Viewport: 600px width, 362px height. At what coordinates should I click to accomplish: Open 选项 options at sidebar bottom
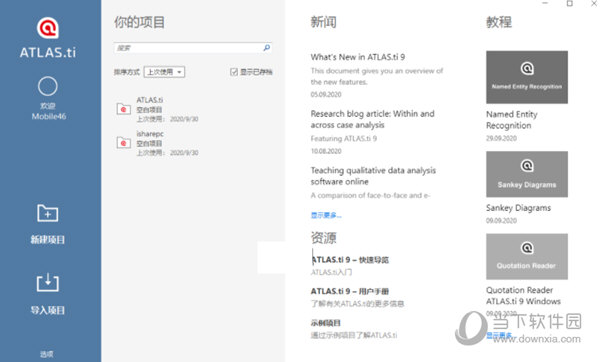(x=47, y=354)
